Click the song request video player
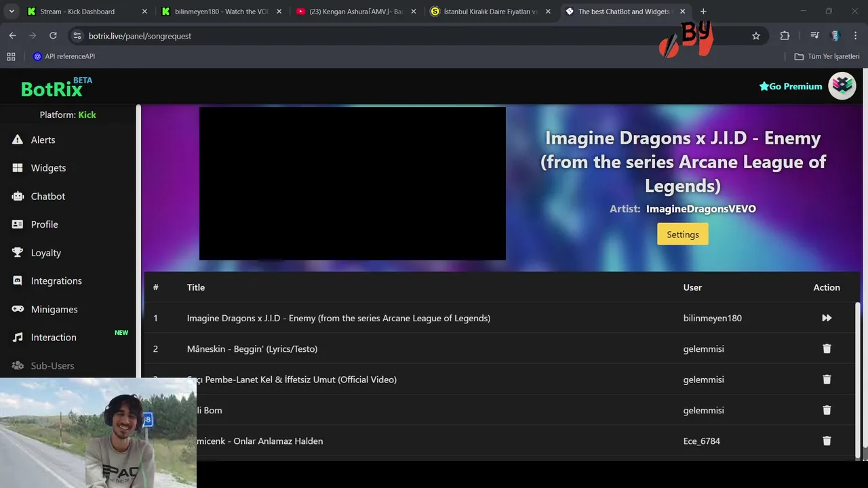This screenshot has width=868, height=488. coord(353,184)
